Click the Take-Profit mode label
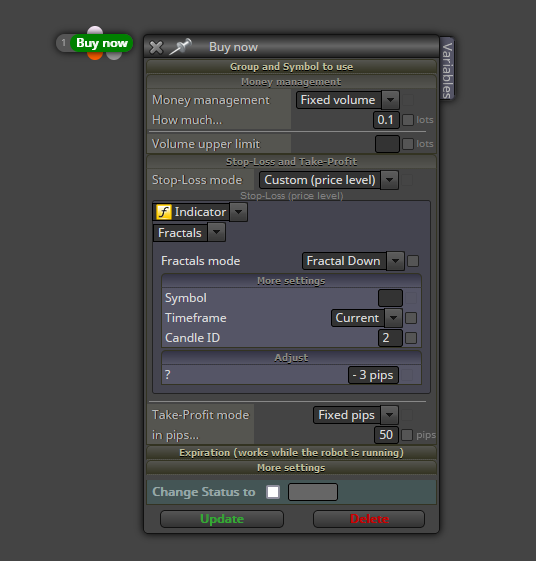Screen dimensions: 536x561 point(200,415)
